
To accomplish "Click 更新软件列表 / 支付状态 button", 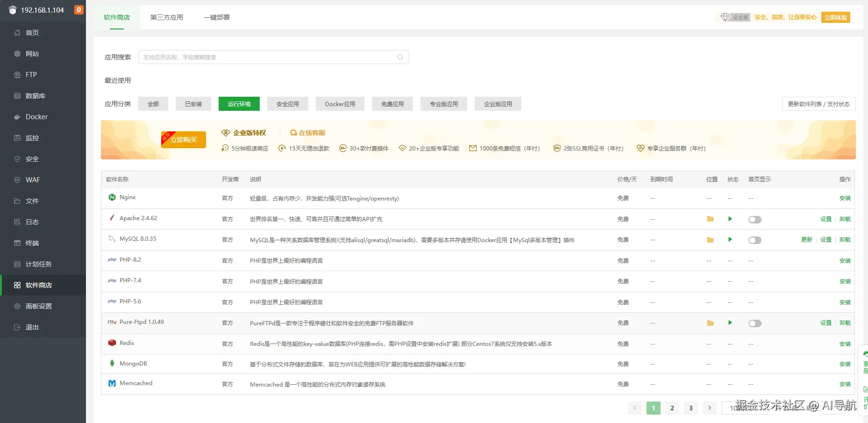I will (819, 104).
